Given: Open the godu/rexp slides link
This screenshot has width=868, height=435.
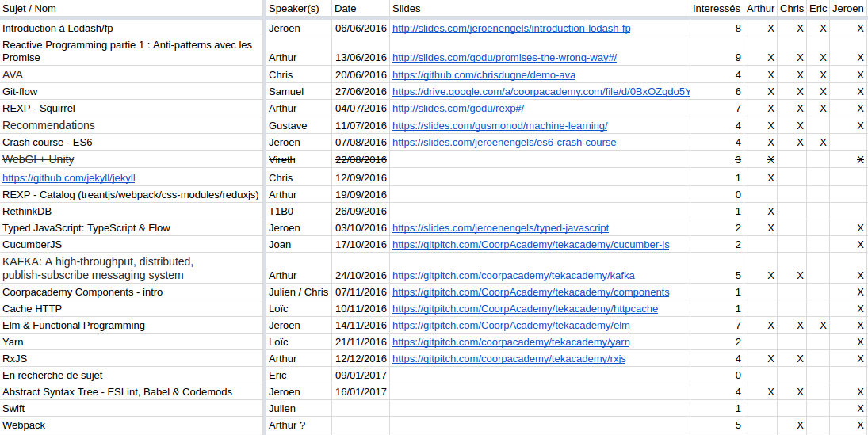Looking at the screenshot, I should pyautogui.click(x=458, y=108).
